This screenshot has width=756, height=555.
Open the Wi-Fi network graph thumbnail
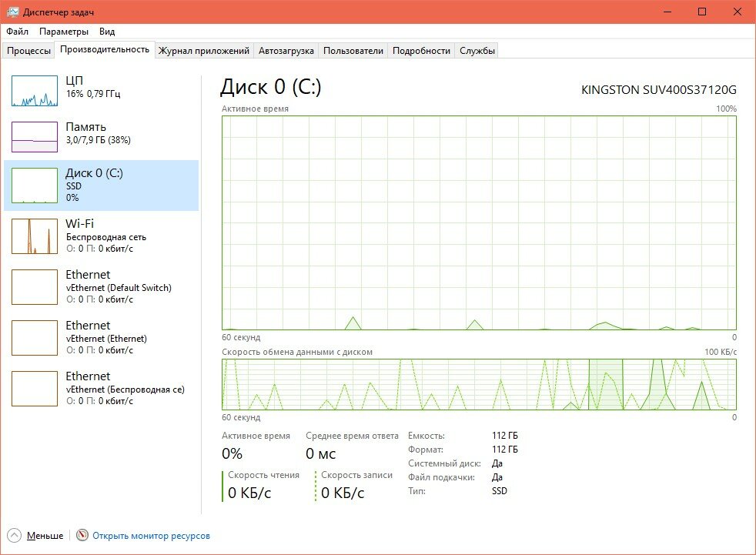pyautogui.click(x=34, y=236)
